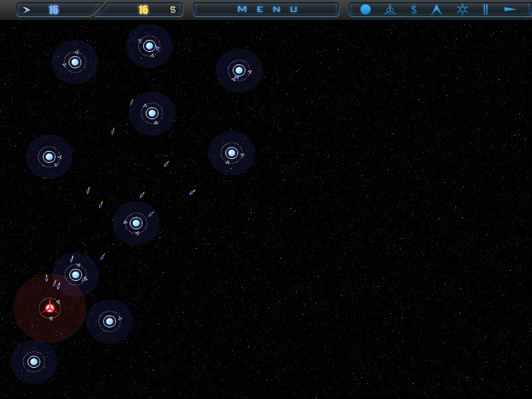Select the bottom-left corner planet

34,362
